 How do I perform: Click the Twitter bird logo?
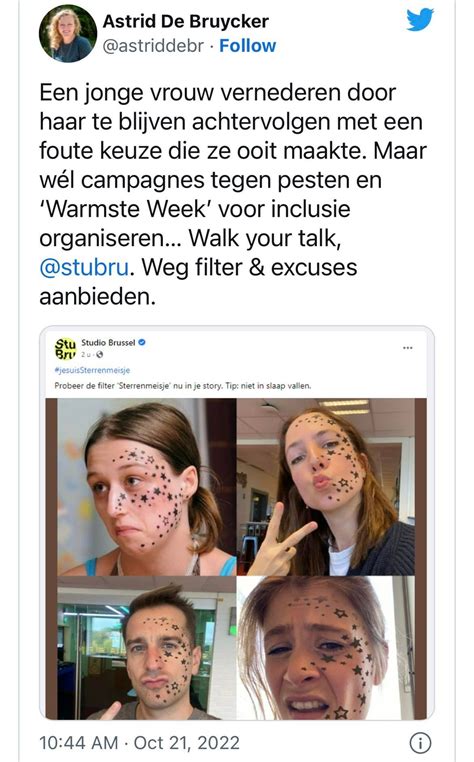tap(420, 19)
